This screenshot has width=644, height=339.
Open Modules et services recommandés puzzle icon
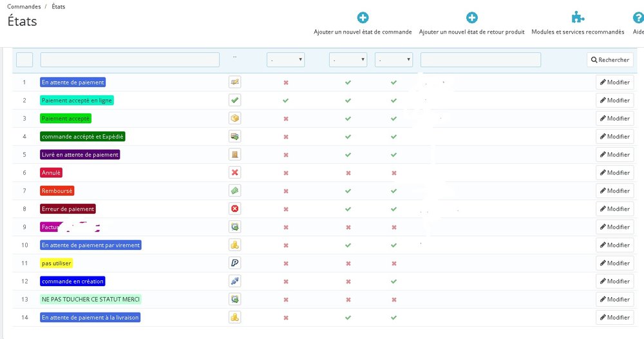[578, 17]
